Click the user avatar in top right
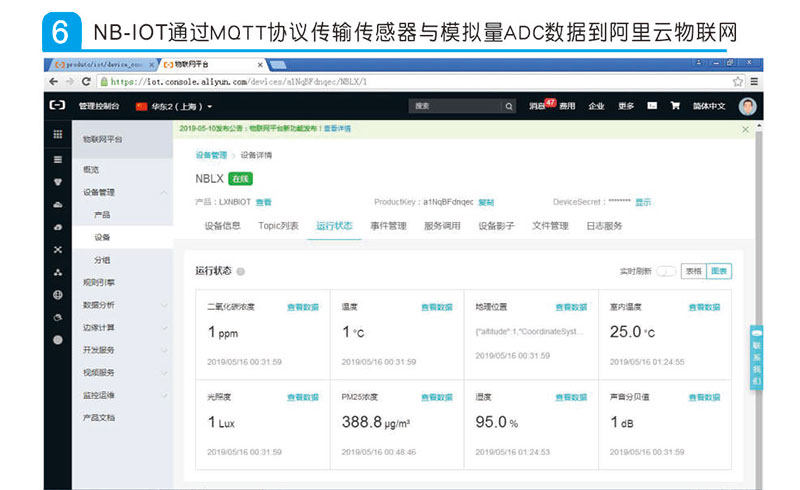 click(747, 106)
